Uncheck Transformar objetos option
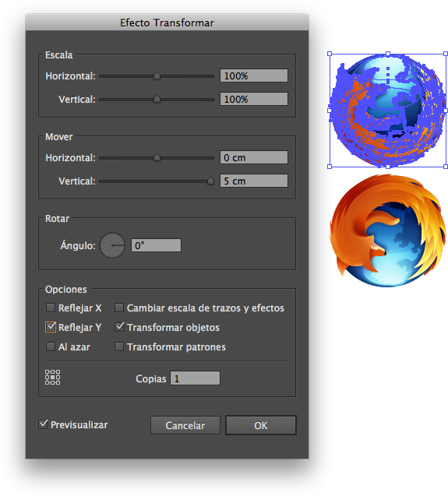The height and width of the screenshot is (496, 448). [119, 327]
